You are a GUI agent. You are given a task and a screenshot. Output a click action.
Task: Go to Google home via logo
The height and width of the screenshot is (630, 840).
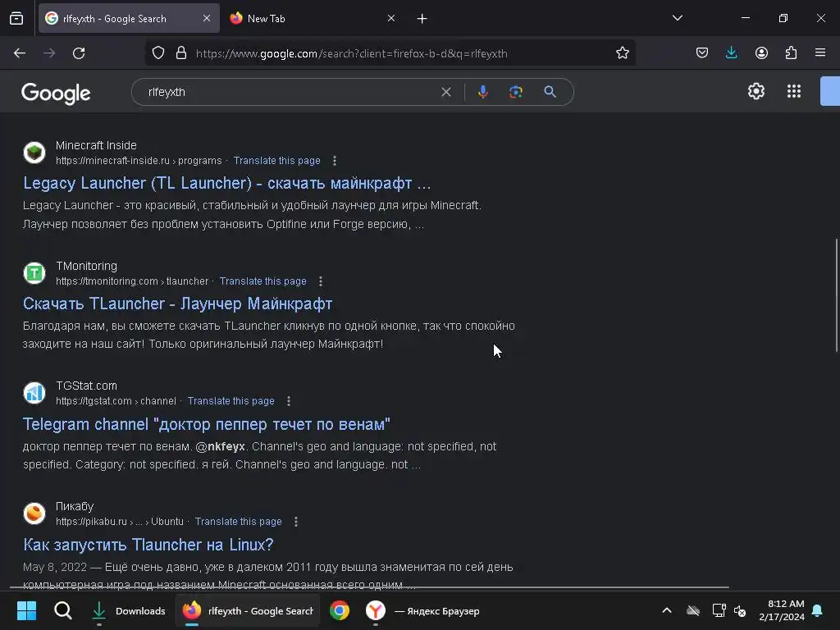pyautogui.click(x=56, y=94)
